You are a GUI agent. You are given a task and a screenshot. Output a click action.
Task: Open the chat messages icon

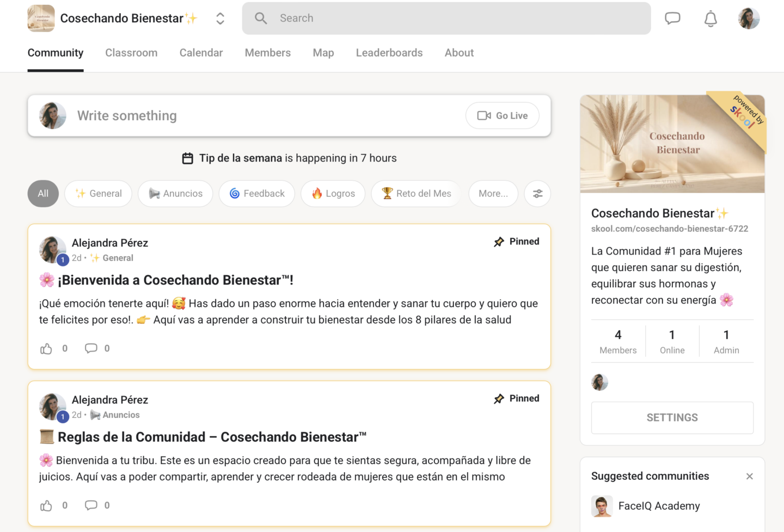672,18
